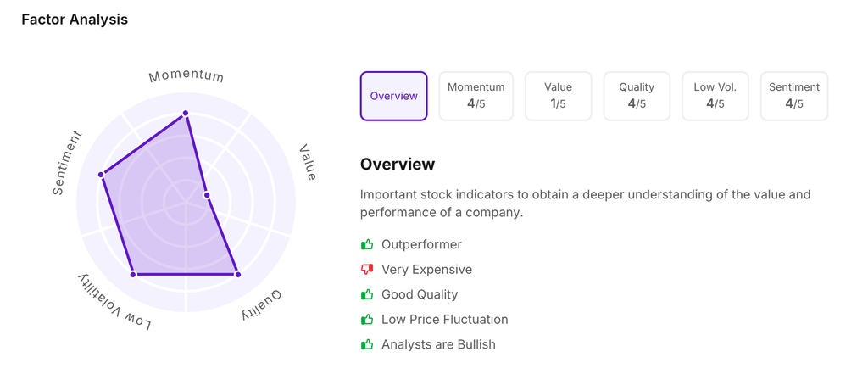The image size is (868, 385).
Task: Click the Quality data point on radar chart
Action: (237, 275)
